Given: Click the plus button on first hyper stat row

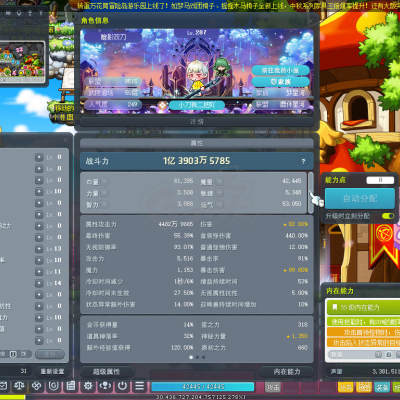Looking at the screenshot, I should point(39,157).
